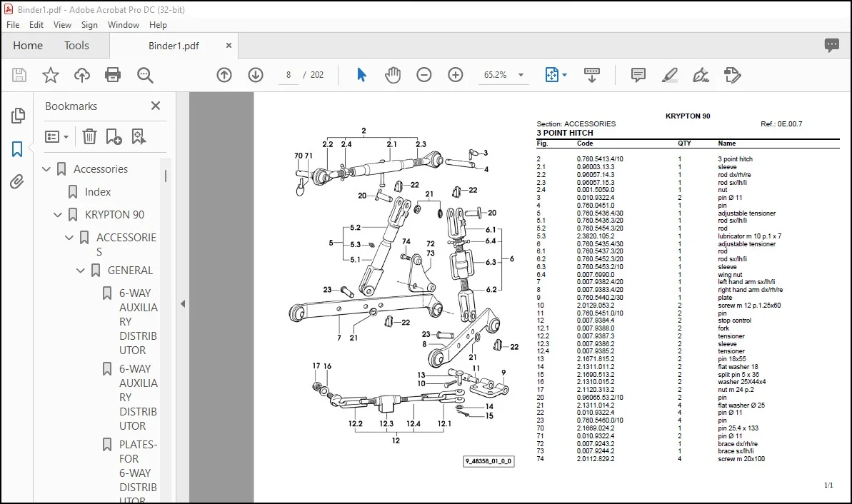Screen dimensions: 852x504
Task: Collapse the Accessories bookmark node
Action: click(46, 169)
